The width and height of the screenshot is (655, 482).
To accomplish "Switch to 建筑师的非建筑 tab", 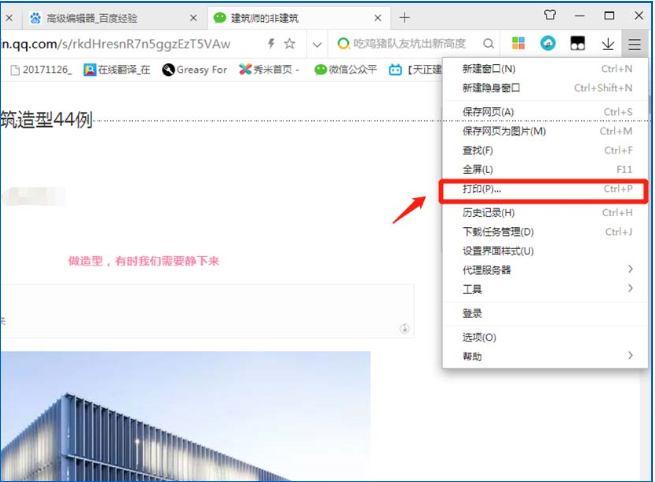I will pyautogui.click(x=298, y=18).
